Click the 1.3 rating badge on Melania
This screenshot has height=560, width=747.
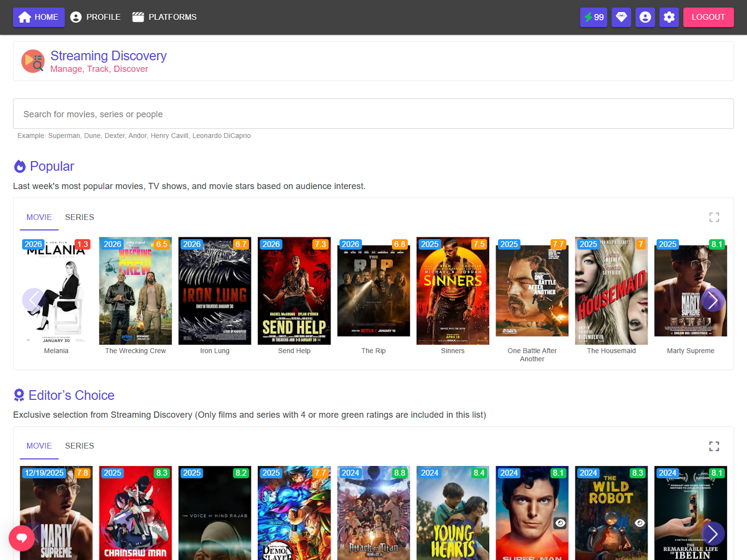coord(83,244)
